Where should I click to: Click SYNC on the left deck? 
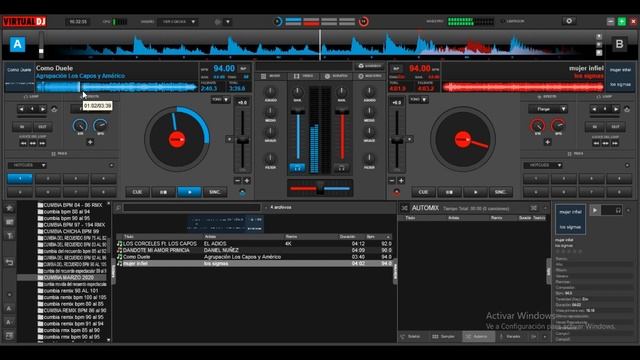(215, 192)
